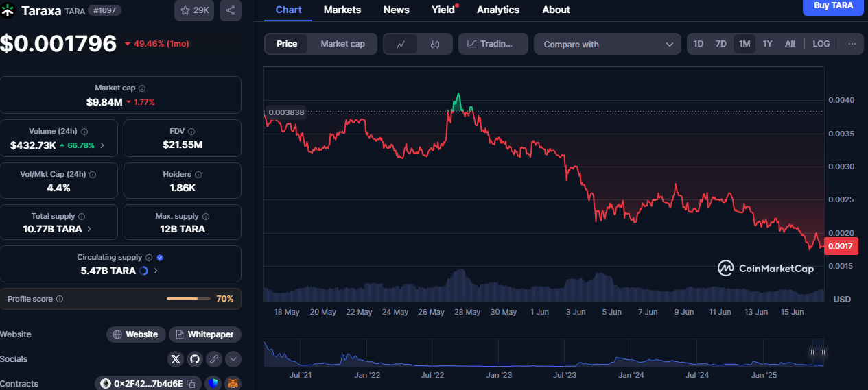Expand Volume (24h) details arrow
The image size is (868, 390).
(102, 145)
